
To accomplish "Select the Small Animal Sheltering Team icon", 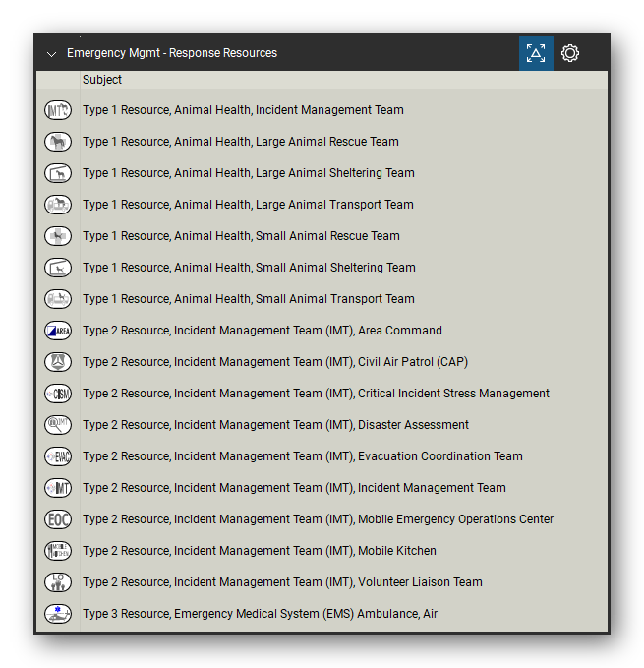I will pos(58,268).
